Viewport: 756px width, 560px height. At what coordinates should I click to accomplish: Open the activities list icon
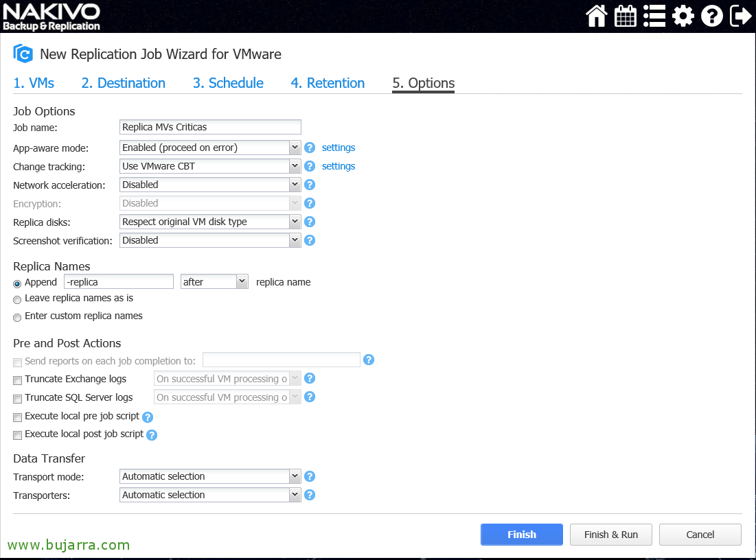[654, 16]
